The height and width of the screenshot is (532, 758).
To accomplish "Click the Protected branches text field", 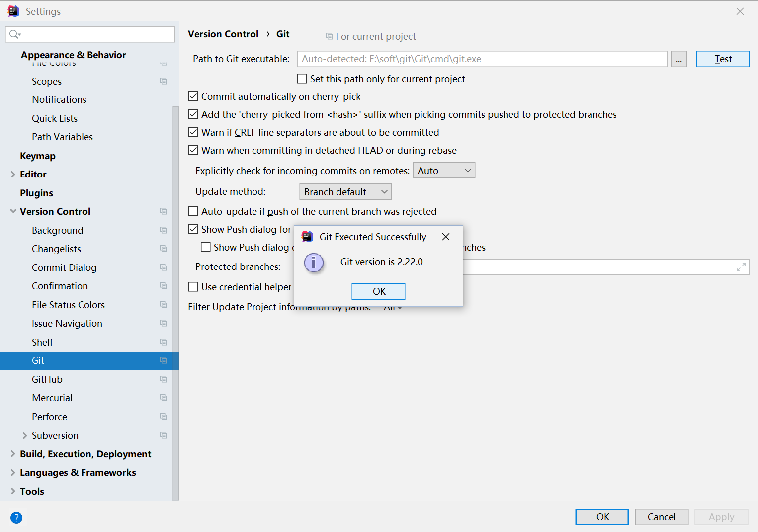I will coord(606,267).
